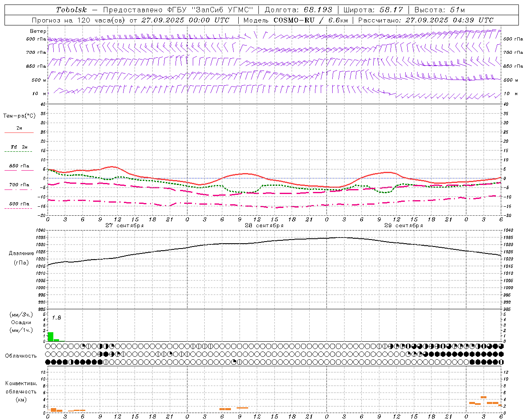Click the '(гПа)' pressure unit label

pos(21,263)
